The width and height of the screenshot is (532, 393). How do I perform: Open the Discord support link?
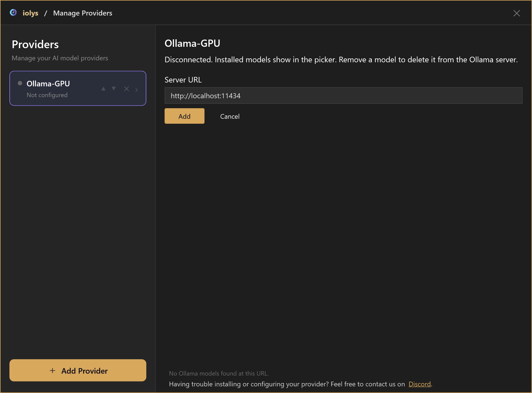tap(420, 384)
